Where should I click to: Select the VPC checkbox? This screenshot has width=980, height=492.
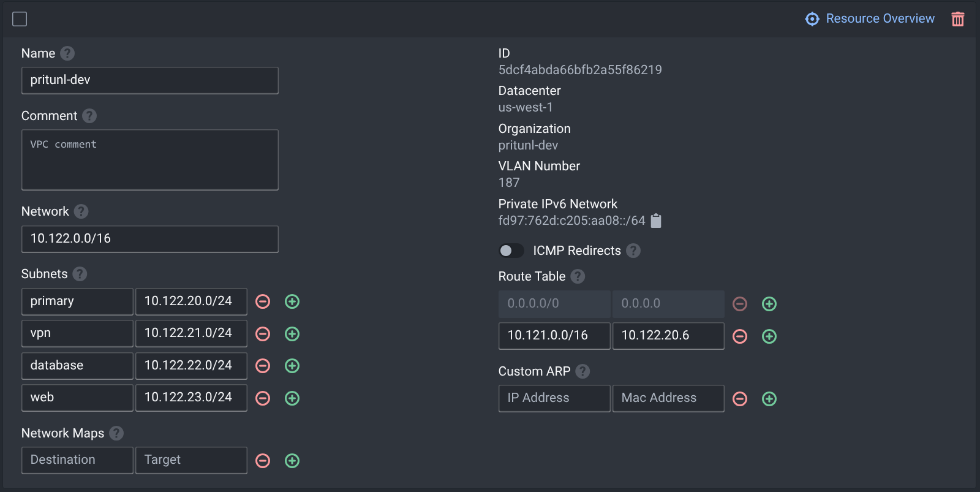click(x=20, y=19)
